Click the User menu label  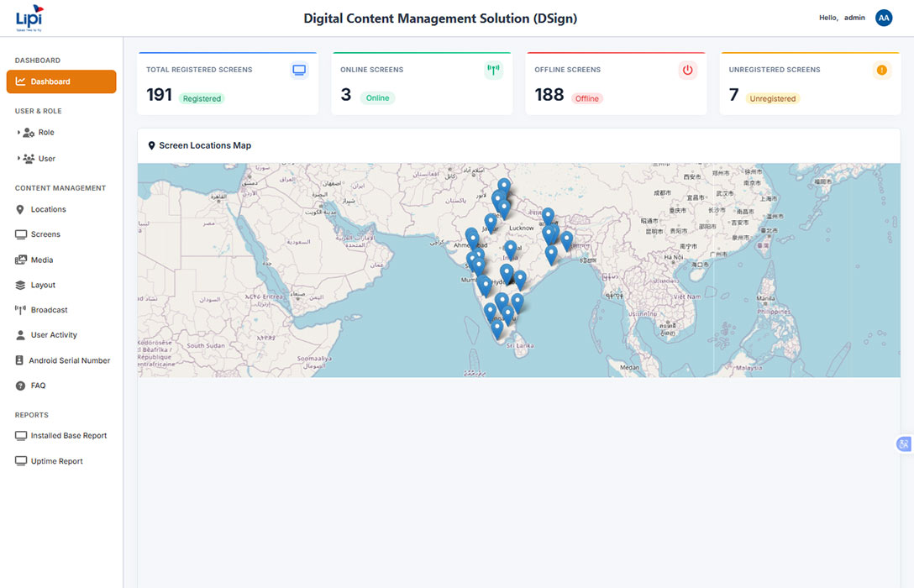click(x=47, y=159)
